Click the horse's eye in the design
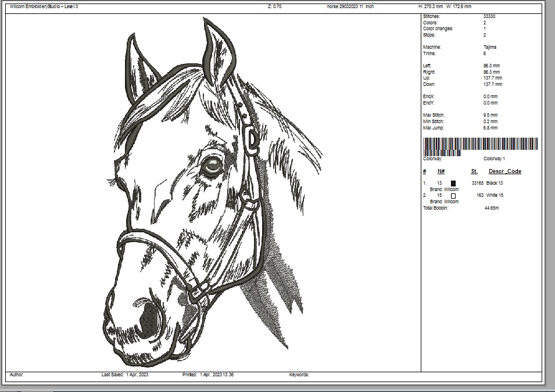Screen dimensions: 555x392 click(x=212, y=167)
